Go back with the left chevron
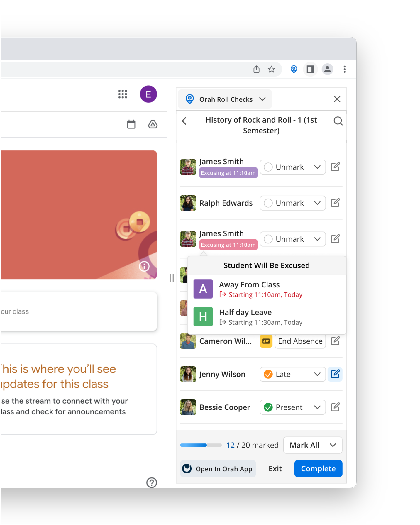Screen dimensions: 420x525 [x=184, y=121]
